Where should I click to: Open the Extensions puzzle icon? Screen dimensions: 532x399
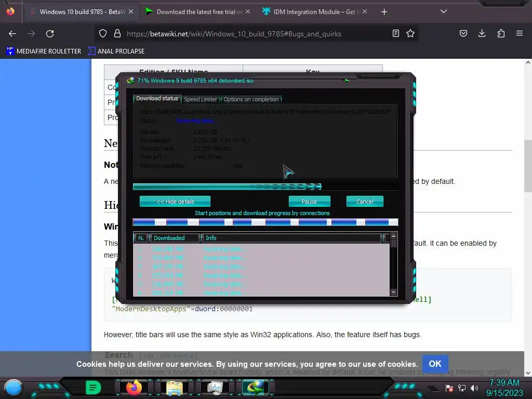[501, 33]
